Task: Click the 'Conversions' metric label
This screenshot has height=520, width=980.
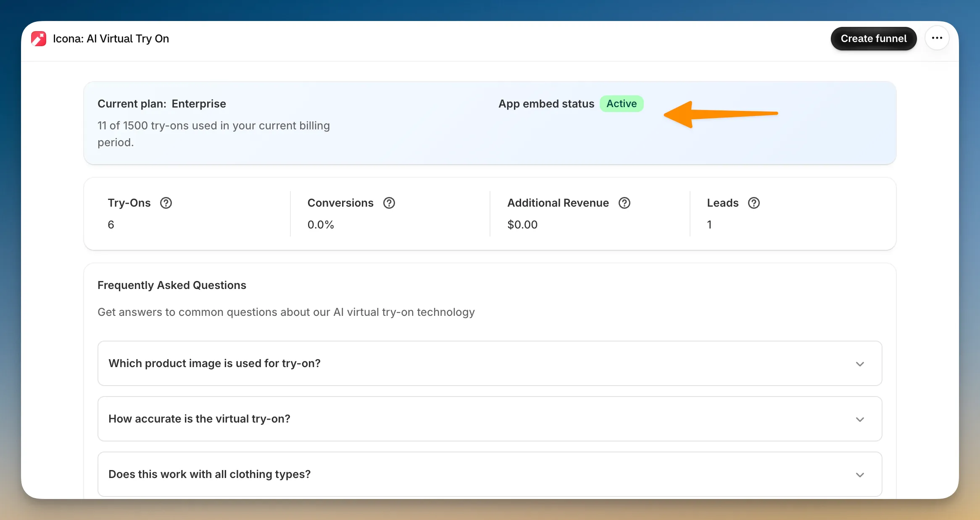Action: (340, 203)
